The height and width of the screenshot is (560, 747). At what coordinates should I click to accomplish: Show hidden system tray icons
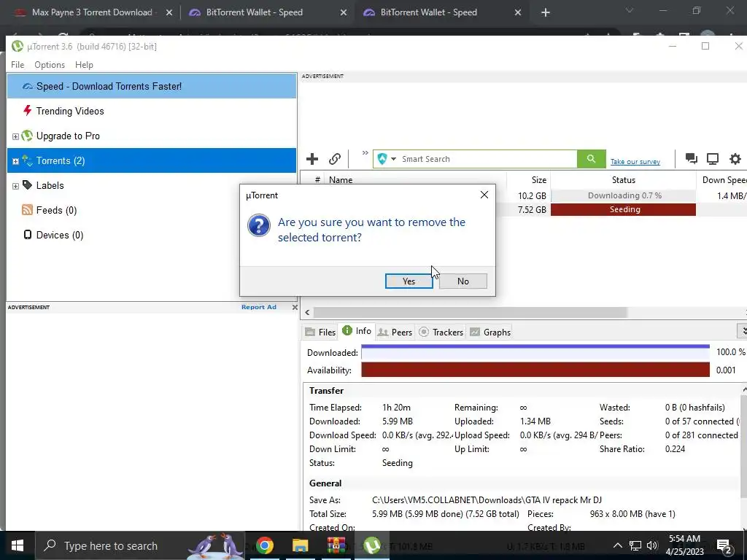point(617,545)
